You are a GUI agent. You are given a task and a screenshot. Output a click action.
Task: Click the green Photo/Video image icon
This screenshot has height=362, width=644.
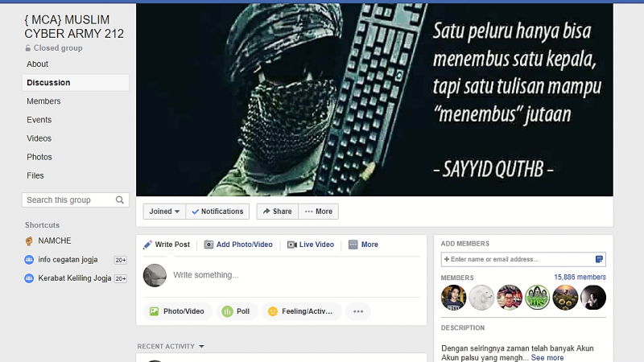(x=154, y=311)
